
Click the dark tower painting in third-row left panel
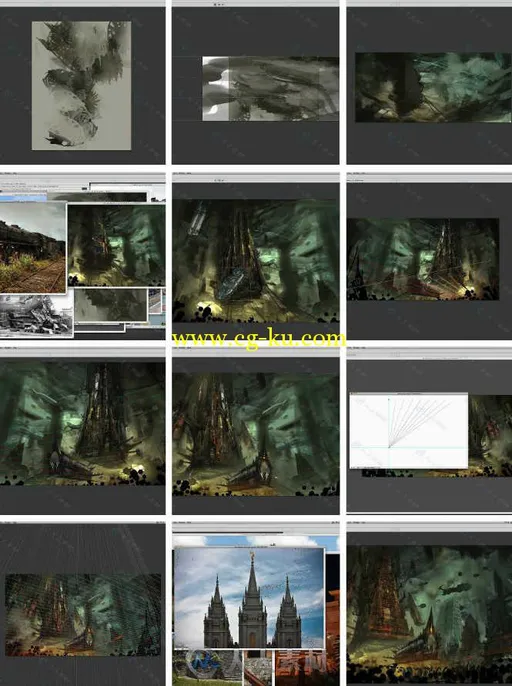82,424
